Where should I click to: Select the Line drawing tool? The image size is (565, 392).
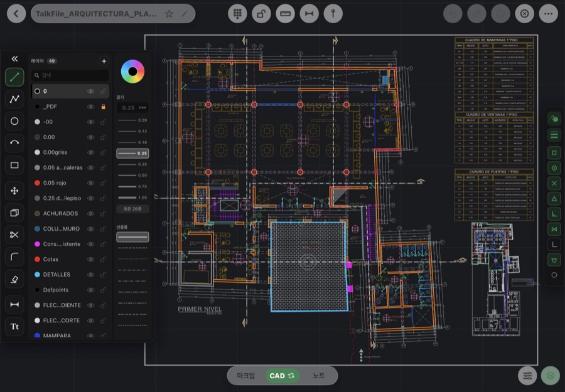[x=14, y=77]
